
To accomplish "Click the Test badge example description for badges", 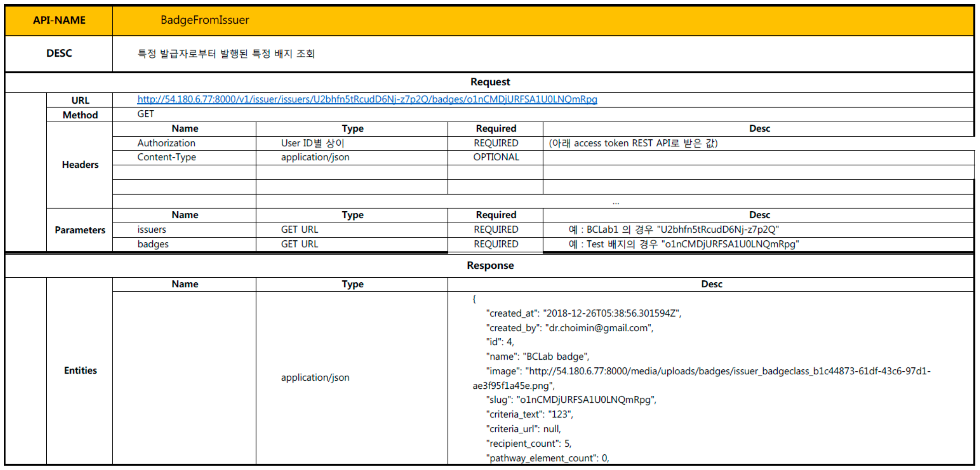I will [x=684, y=244].
